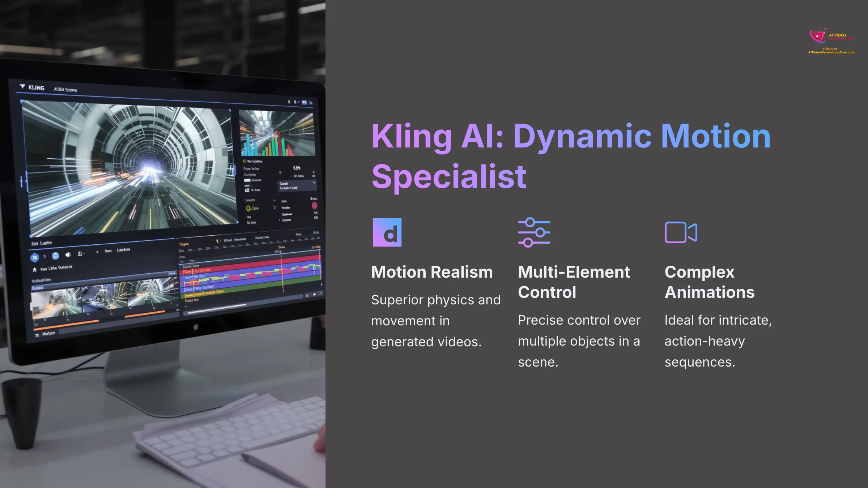Screen dimensions: 868x488
Task: Select the histogram preview thumbnail
Action: coord(277,133)
